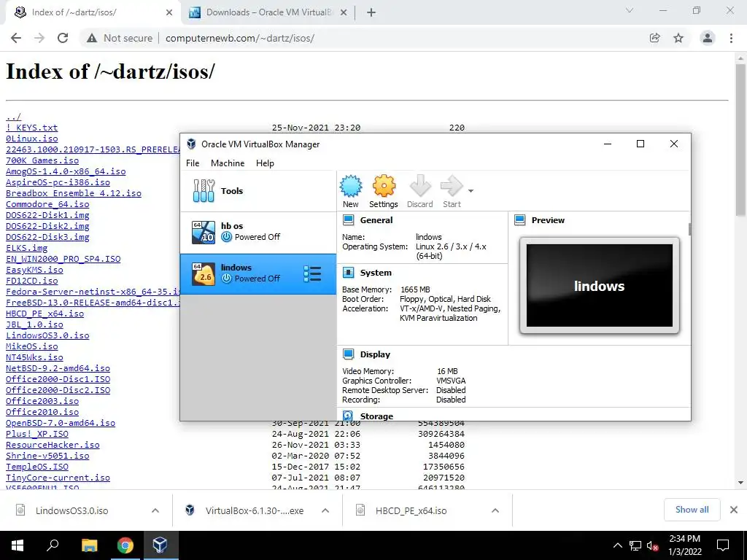Open the Machine menu
This screenshot has width=747, height=560.
point(228,163)
